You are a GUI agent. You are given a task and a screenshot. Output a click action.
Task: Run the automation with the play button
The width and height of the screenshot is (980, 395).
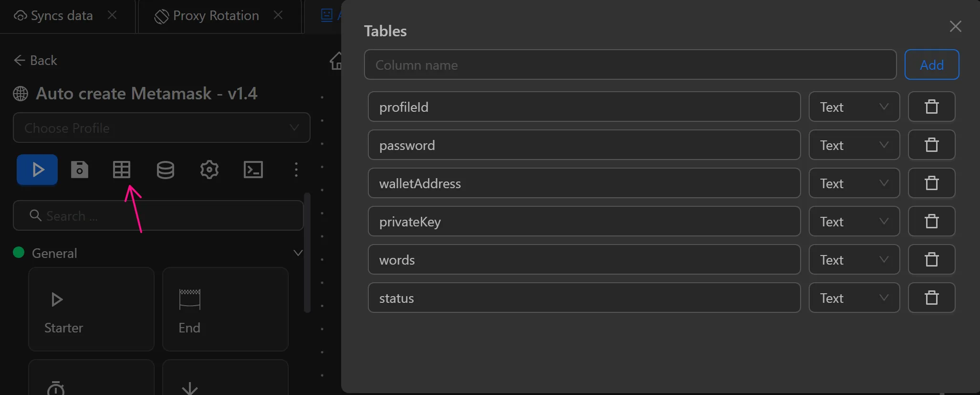pyautogui.click(x=37, y=170)
